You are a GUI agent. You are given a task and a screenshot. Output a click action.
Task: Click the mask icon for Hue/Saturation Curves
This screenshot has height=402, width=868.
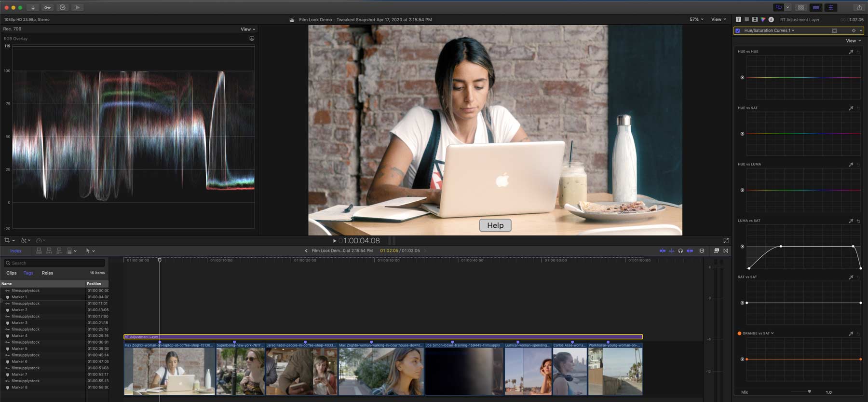[x=834, y=30]
